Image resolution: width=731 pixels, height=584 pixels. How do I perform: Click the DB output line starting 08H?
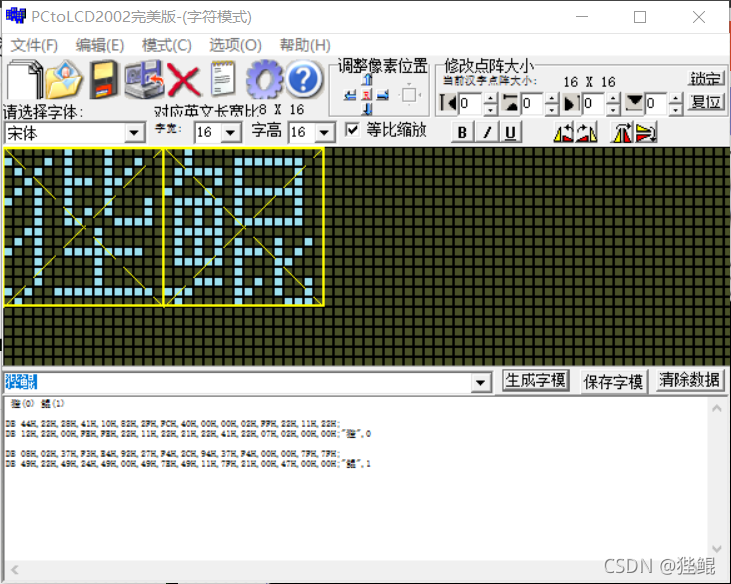[172, 453]
